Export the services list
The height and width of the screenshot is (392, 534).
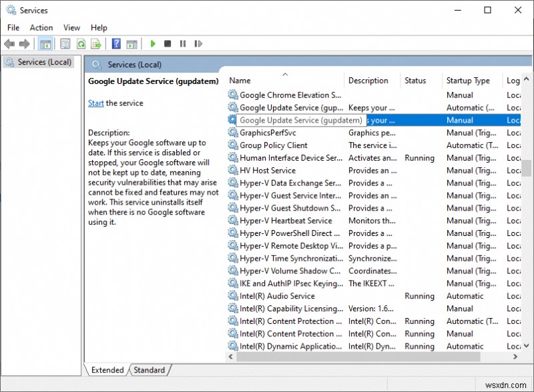point(97,43)
